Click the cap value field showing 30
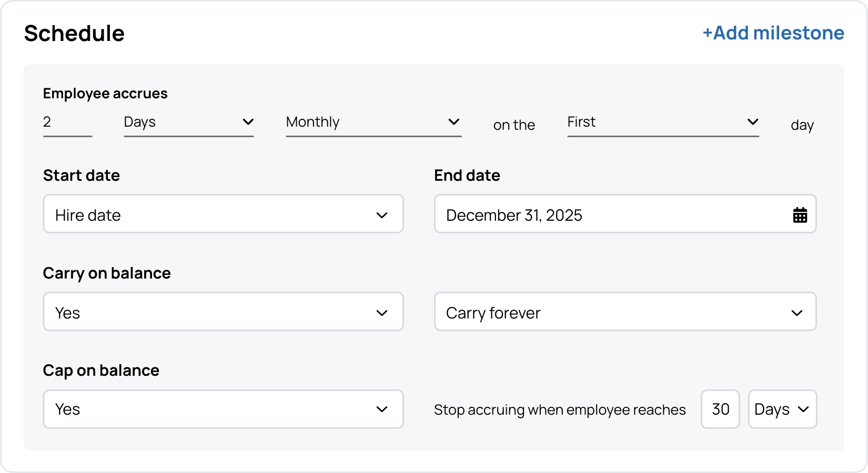Screen dimensions: 868x473 720,409
